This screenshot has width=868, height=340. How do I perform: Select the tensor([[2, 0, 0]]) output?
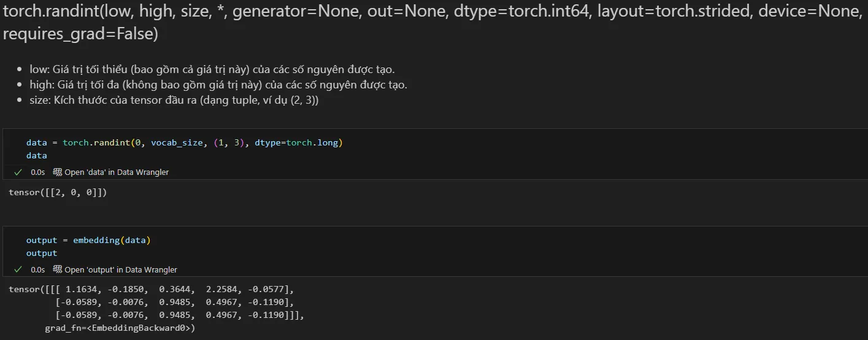tap(58, 193)
